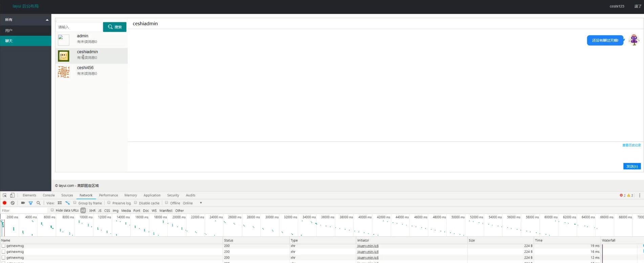Image resolution: width=644 pixels, height=263 pixels.
Task: Click the ceshiadmin smiley avatar
Action: click(64, 56)
